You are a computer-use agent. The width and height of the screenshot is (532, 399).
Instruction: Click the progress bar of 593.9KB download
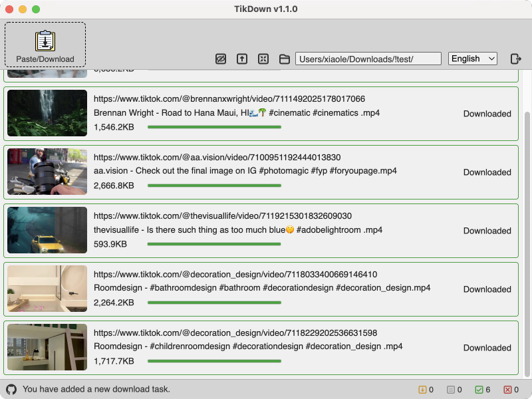tap(214, 244)
